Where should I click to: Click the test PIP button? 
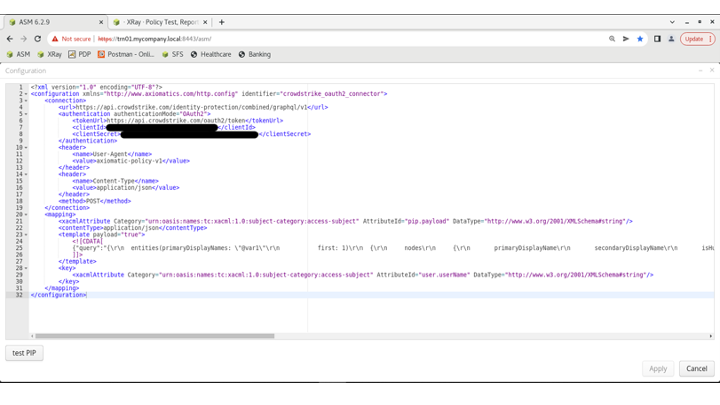coord(24,353)
